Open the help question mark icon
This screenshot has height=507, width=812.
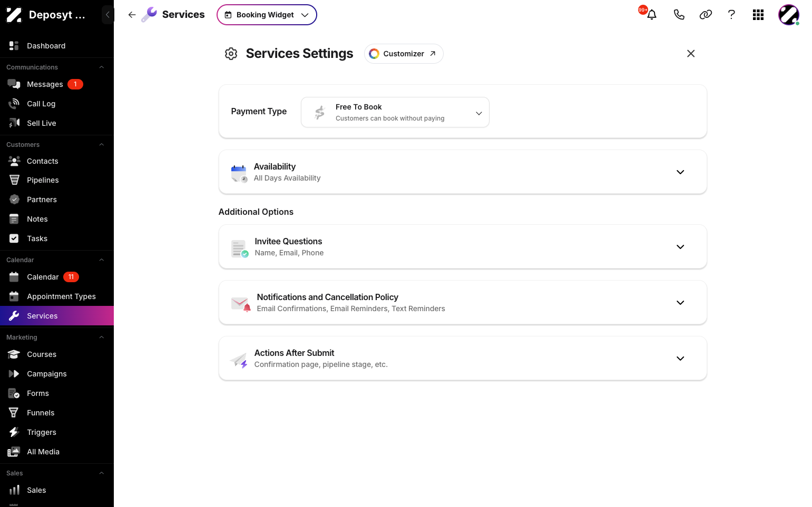pos(731,15)
